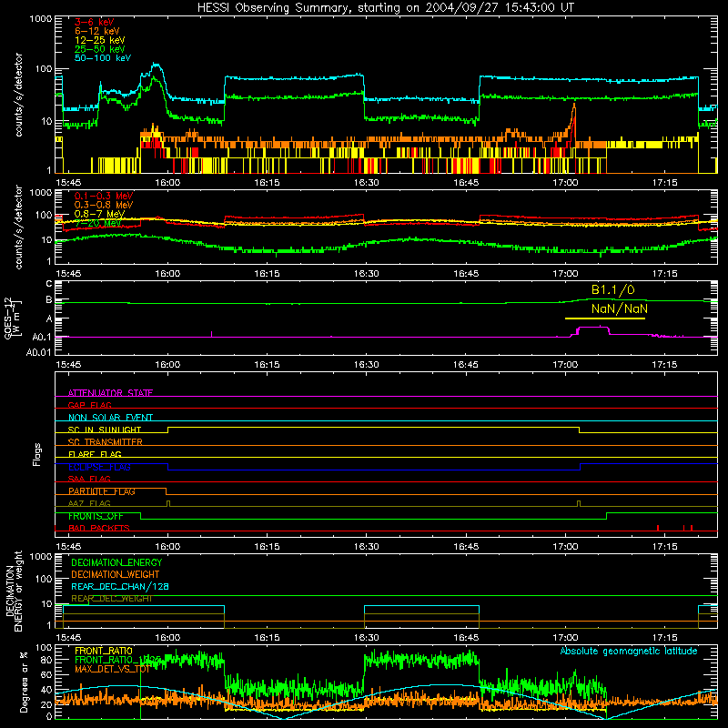Select the 'FLARE_FLAG' flag label
Image resolution: width=728 pixels, height=728 pixels.
click(95, 454)
